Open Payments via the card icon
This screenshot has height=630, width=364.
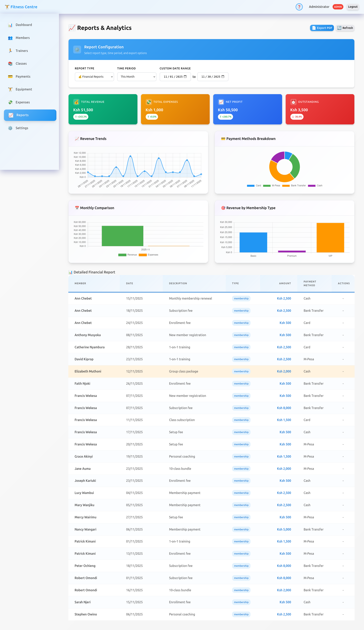click(10, 76)
